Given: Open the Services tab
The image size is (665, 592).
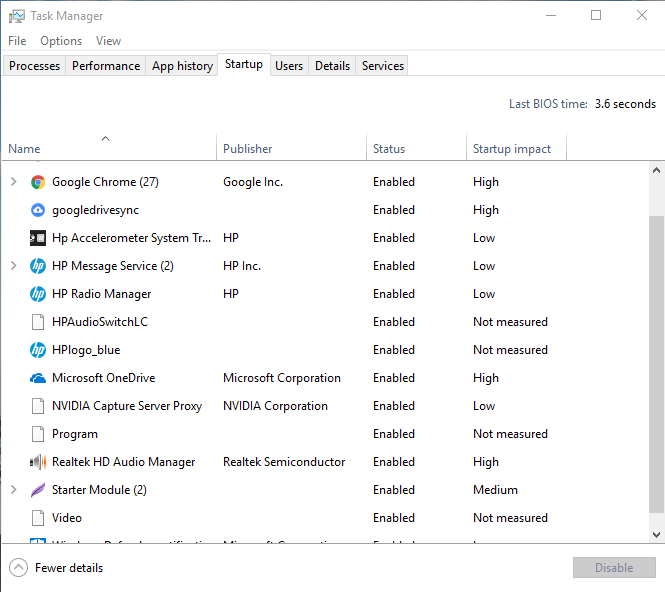Looking at the screenshot, I should pos(383,66).
